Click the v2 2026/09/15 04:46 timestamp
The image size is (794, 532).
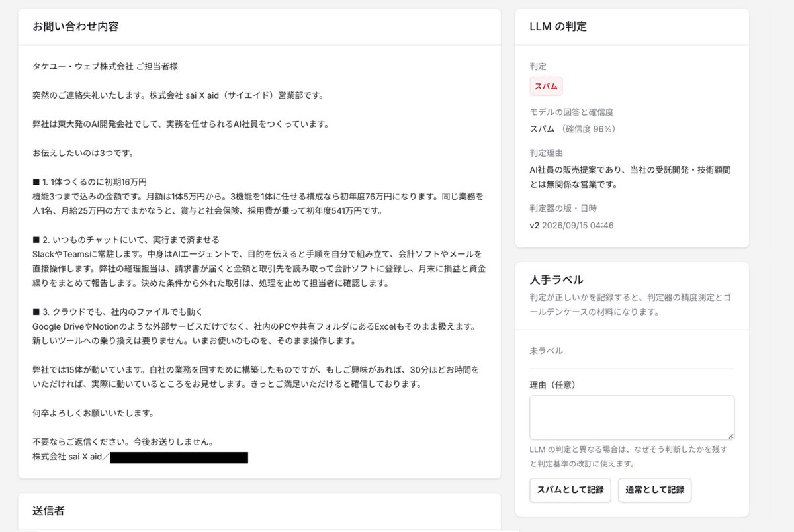(x=572, y=225)
